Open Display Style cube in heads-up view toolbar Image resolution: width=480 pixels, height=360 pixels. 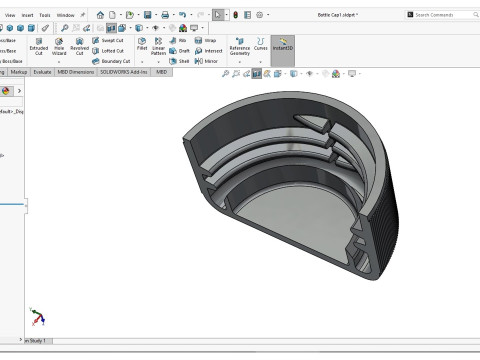click(x=294, y=74)
